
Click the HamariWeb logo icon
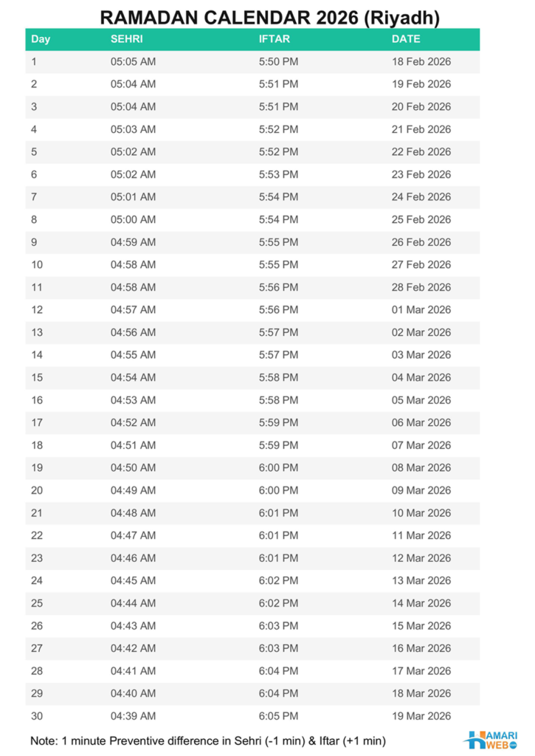[491, 740]
